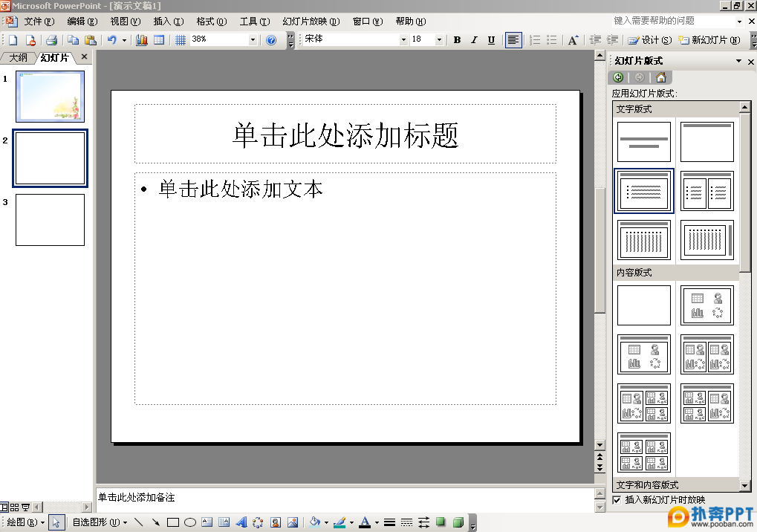Viewport: 757px width, 532px height.
Task: Click the bulleted list icon
Action: (x=551, y=40)
